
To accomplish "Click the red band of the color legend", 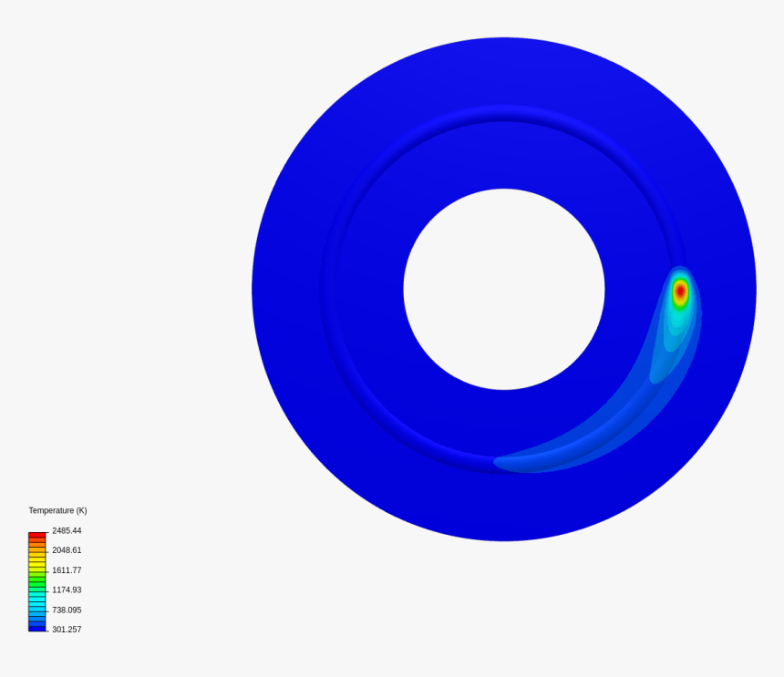I will 37,535.
